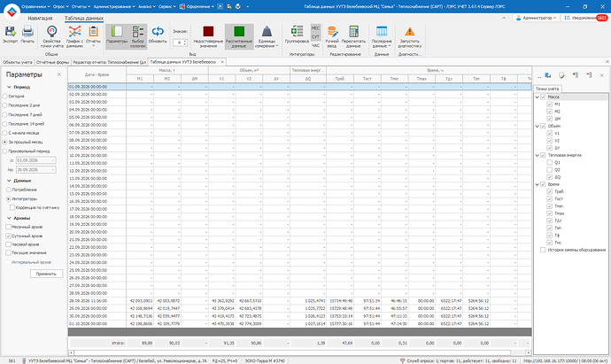Open Свойства точки учёта
This screenshot has height=364, width=611.
52,36
